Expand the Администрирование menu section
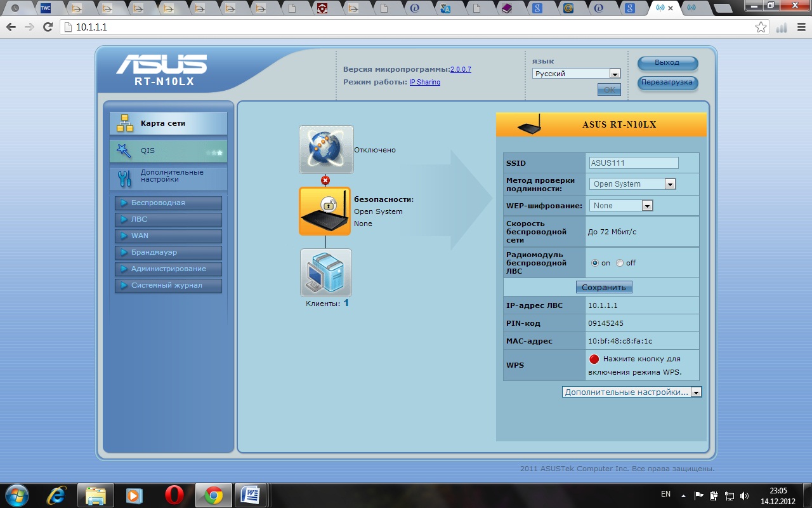 (x=168, y=269)
